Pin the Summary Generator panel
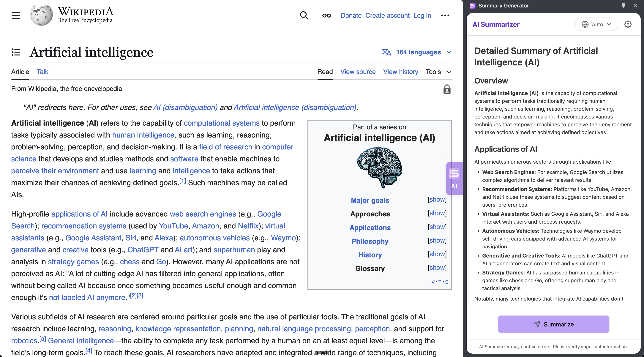Screen dimensions: 644x357 click(623, 6)
